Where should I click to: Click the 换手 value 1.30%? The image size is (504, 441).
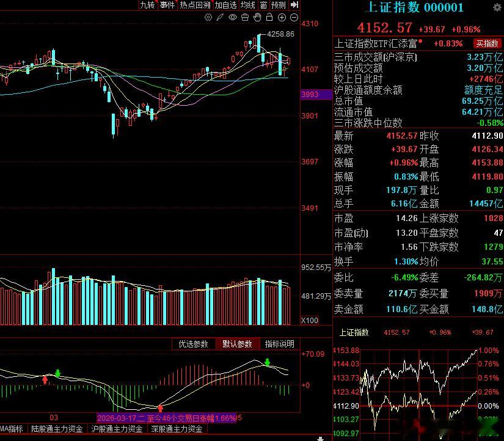(406, 261)
